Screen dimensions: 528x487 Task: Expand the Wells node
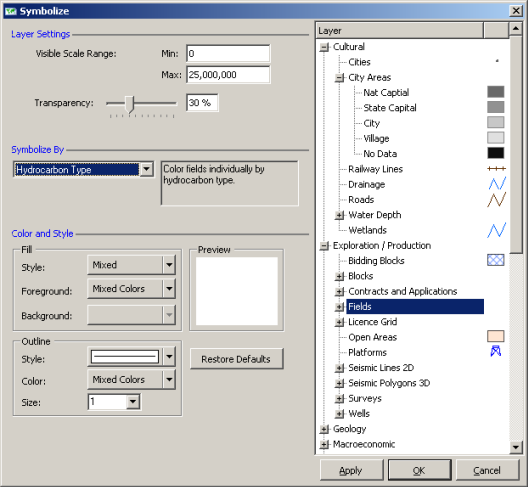(339, 414)
